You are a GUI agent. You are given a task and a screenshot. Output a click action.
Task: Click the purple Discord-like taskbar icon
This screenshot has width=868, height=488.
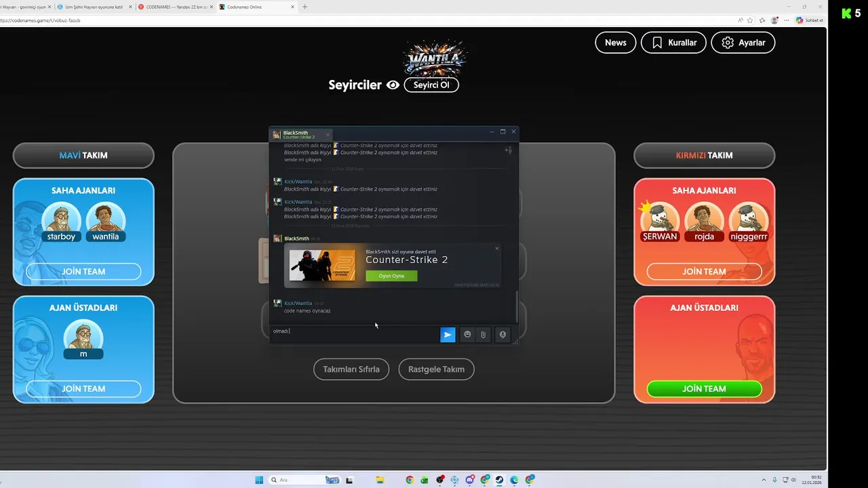pyautogui.click(x=469, y=480)
